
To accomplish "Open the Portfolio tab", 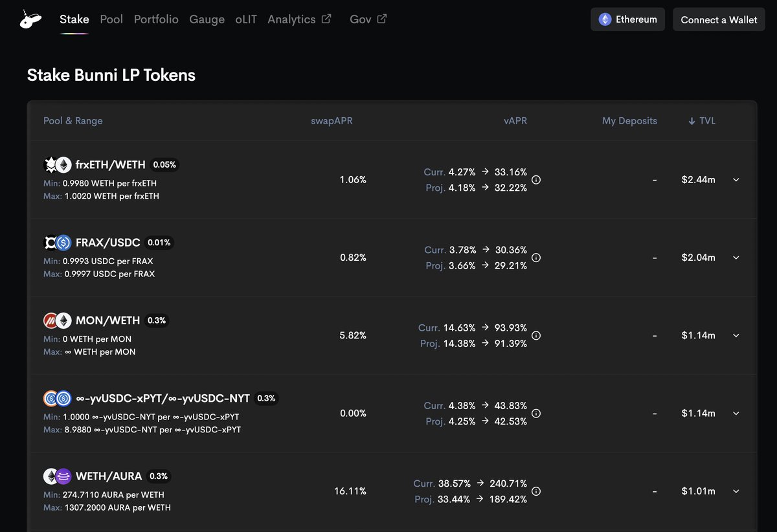I will click(x=156, y=19).
